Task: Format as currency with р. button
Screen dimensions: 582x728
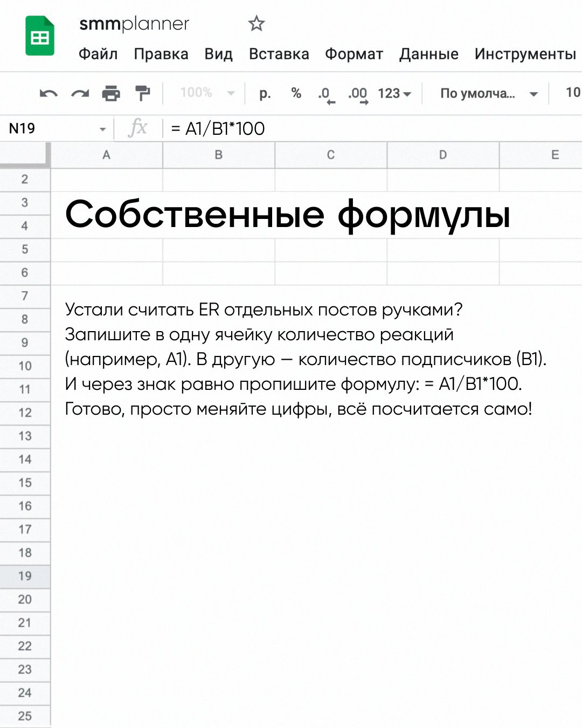Action: pyautogui.click(x=265, y=94)
